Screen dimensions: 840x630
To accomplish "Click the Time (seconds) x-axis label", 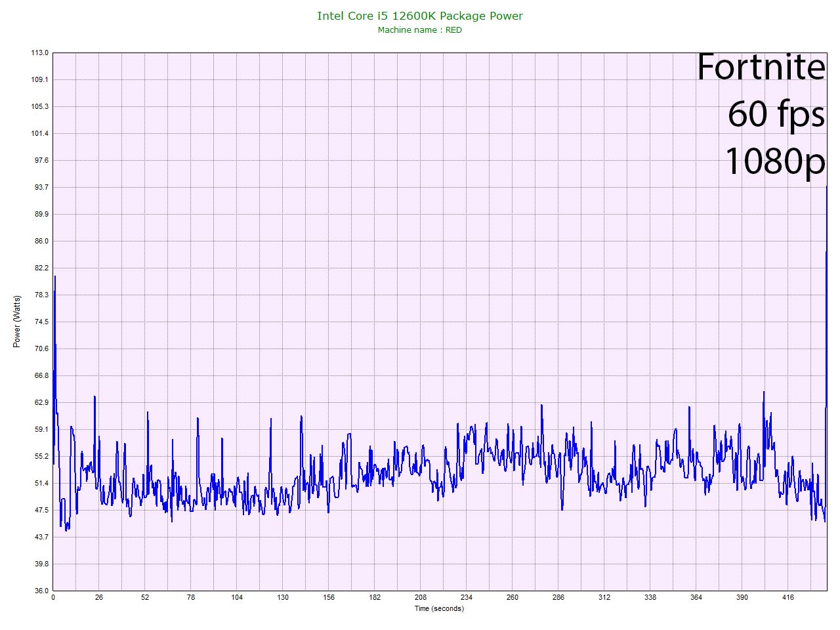I will pos(439,608).
